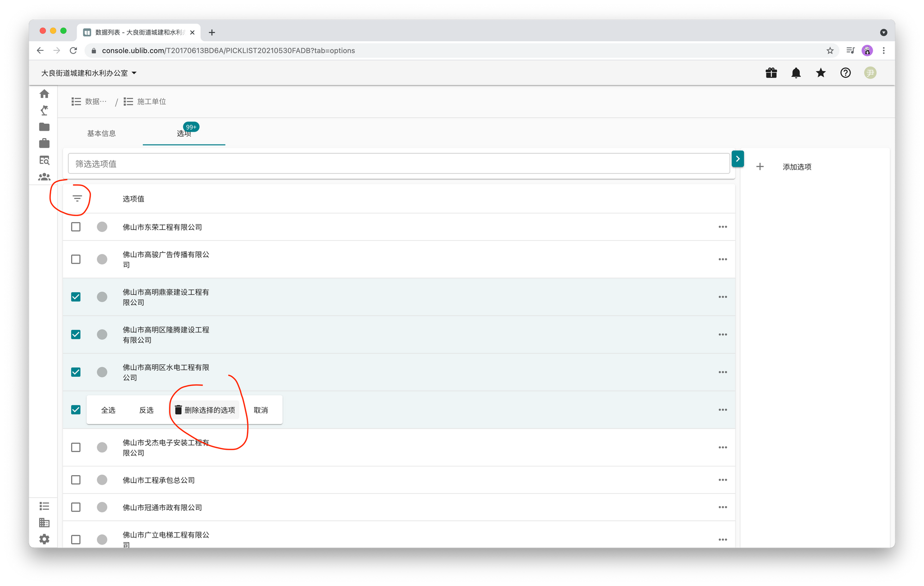The image size is (924, 586).
Task: Switch to the 基本信息 tab
Action: (102, 133)
